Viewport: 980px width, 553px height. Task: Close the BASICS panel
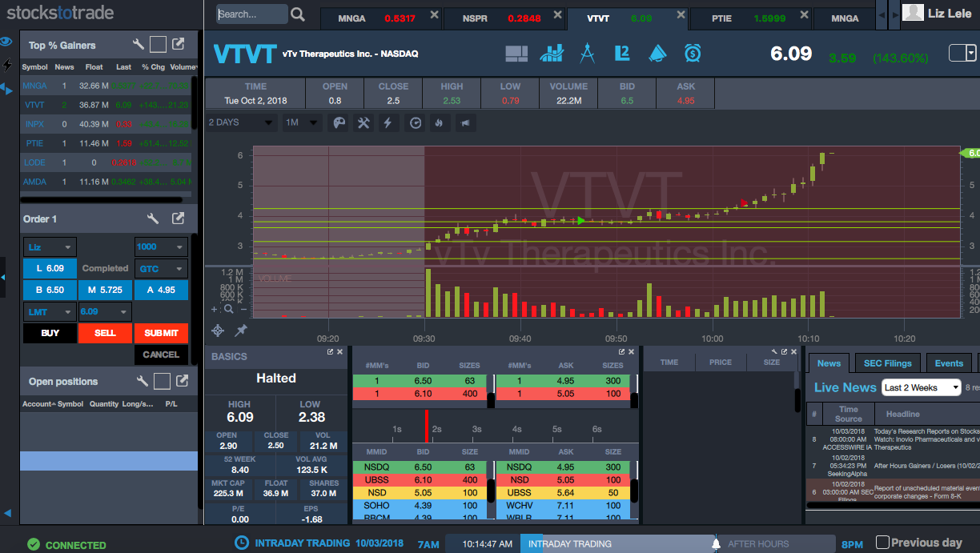point(339,352)
